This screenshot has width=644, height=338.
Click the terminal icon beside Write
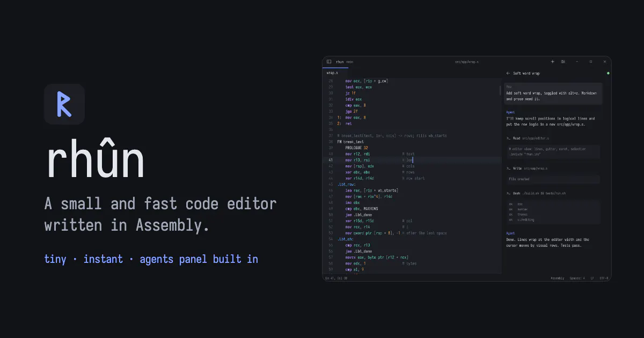click(508, 168)
